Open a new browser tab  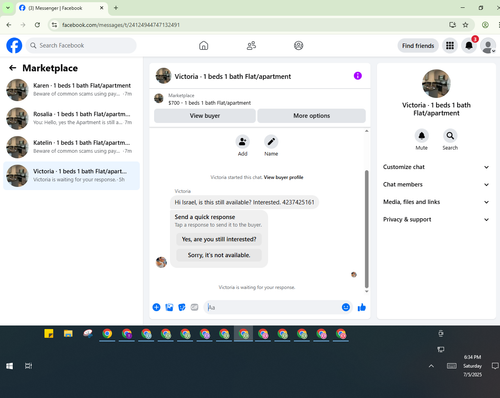click(x=116, y=8)
